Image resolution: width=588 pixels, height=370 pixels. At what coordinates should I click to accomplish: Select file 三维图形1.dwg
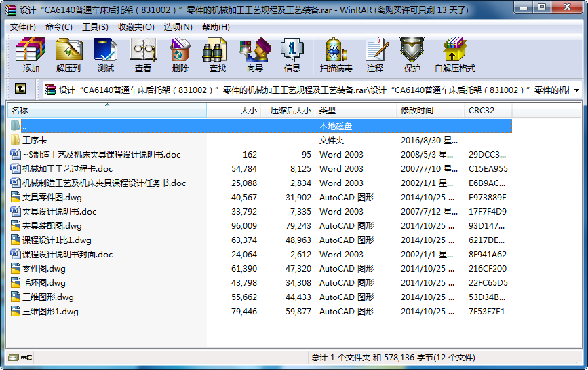pyautogui.click(x=50, y=312)
